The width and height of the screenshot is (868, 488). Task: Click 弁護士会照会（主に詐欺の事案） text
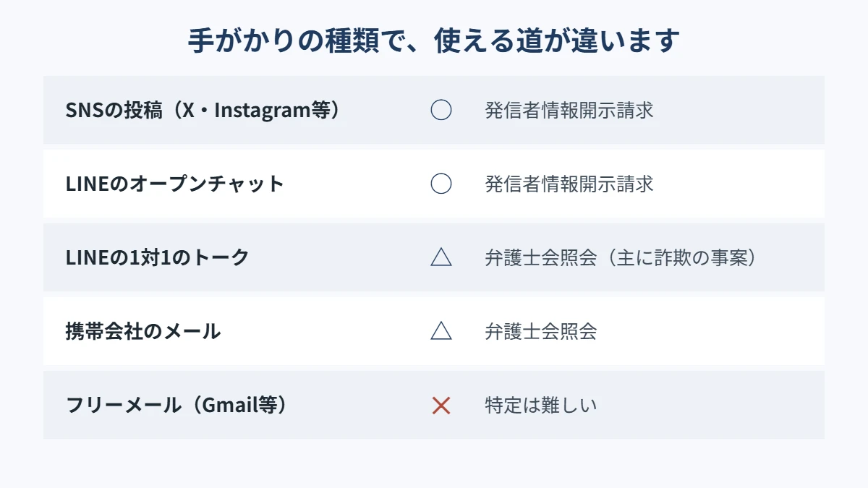[x=621, y=257]
